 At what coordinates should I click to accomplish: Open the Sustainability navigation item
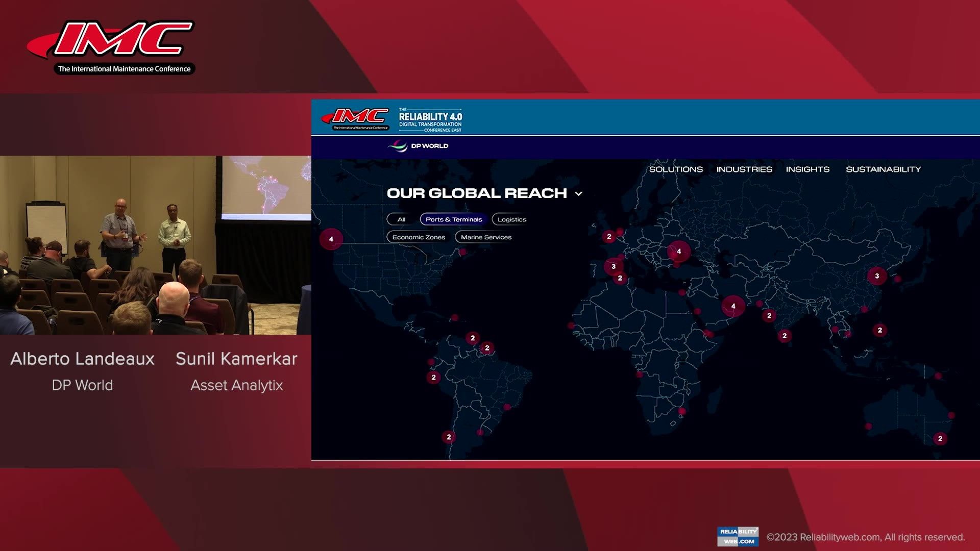[x=883, y=169]
